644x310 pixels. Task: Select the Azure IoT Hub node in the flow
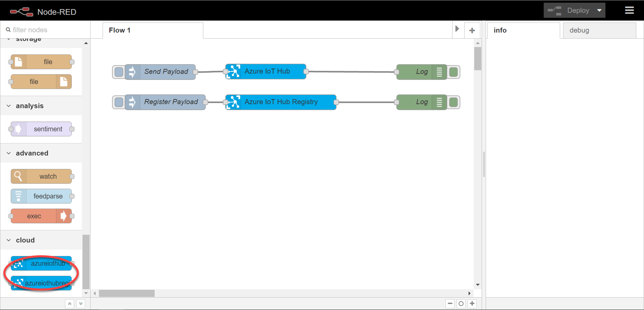point(267,71)
